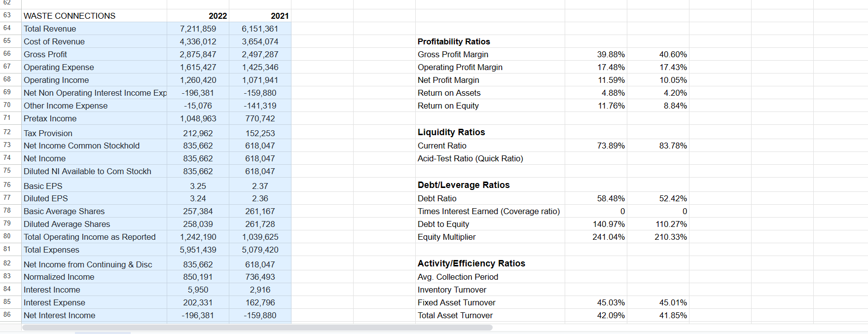868x334 pixels.
Task: Select Gross Profit Margin value 39.88%
Action: [596, 54]
